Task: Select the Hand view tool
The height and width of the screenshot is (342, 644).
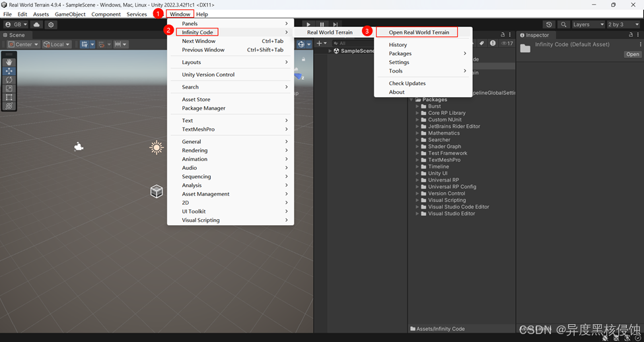Action: (9, 63)
